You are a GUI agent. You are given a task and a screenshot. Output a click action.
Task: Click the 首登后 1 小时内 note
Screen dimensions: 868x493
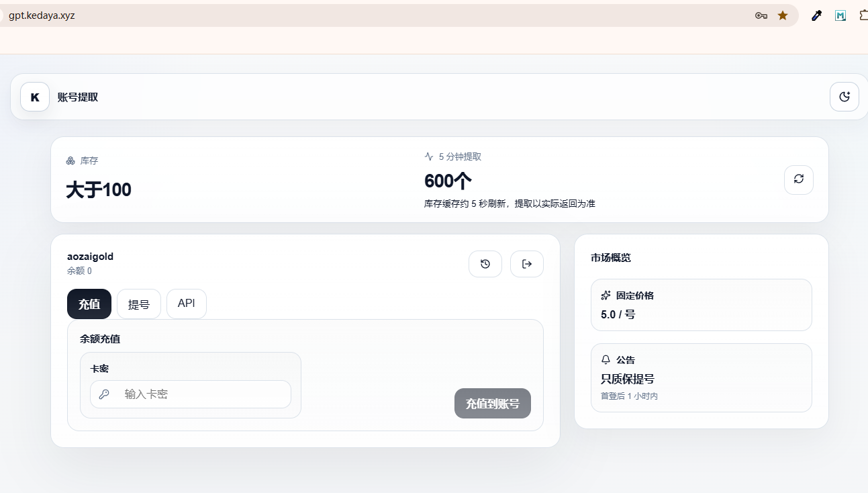[x=629, y=396]
